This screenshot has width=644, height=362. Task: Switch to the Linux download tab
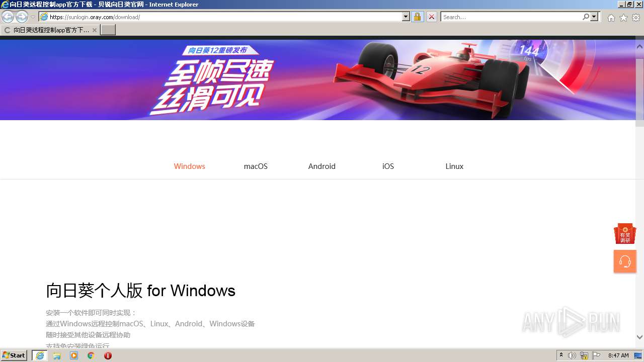click(454, 166)
